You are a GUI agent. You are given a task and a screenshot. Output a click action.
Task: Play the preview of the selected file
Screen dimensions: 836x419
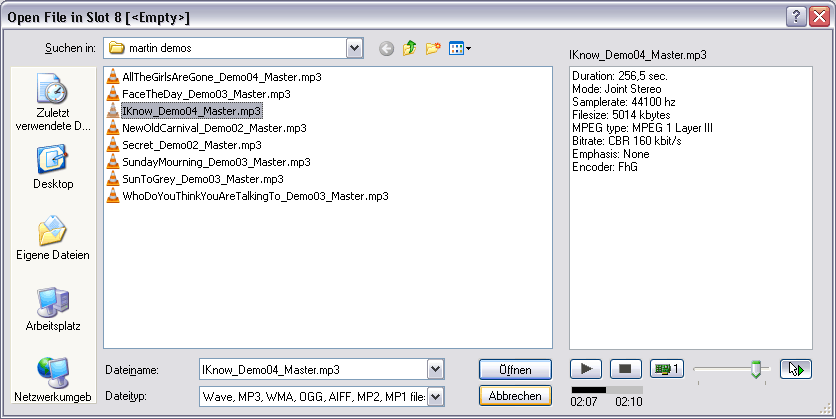click(585, 369)
